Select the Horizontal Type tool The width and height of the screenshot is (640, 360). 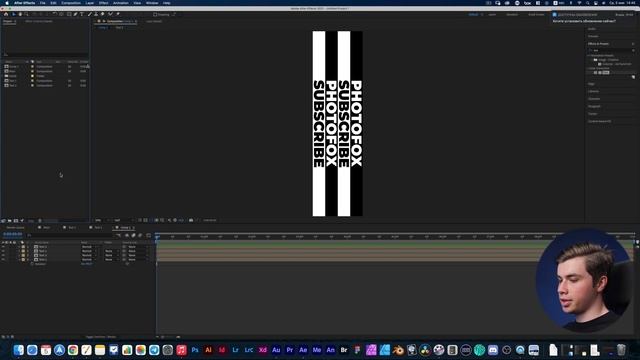[x=82, y=14]
